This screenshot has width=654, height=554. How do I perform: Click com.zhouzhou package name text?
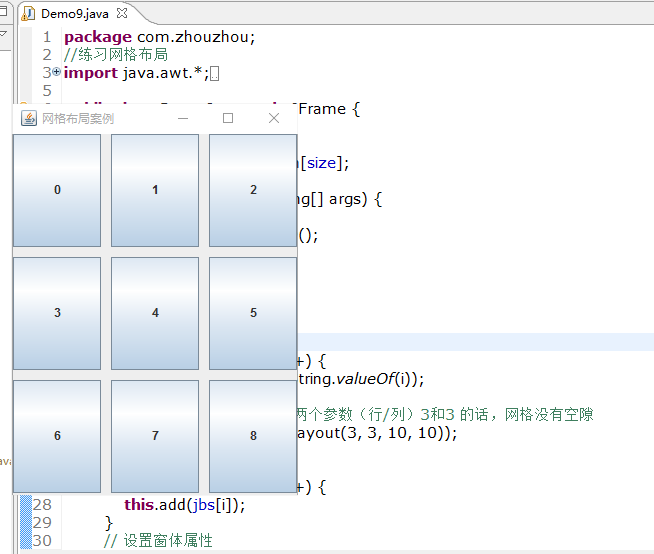[x=194, y=37]
